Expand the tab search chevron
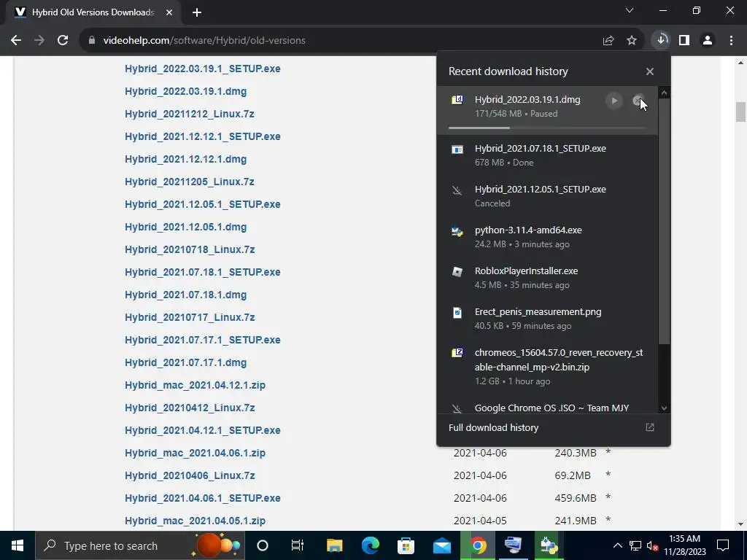This screenshot has height=560, width=747. coord(630,10)
